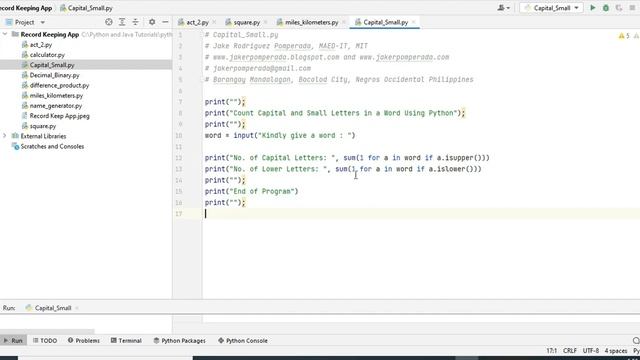Viewport: 640px width, 360px height.
Task: Expand all in Project panel
Action: tap(122, 22)
